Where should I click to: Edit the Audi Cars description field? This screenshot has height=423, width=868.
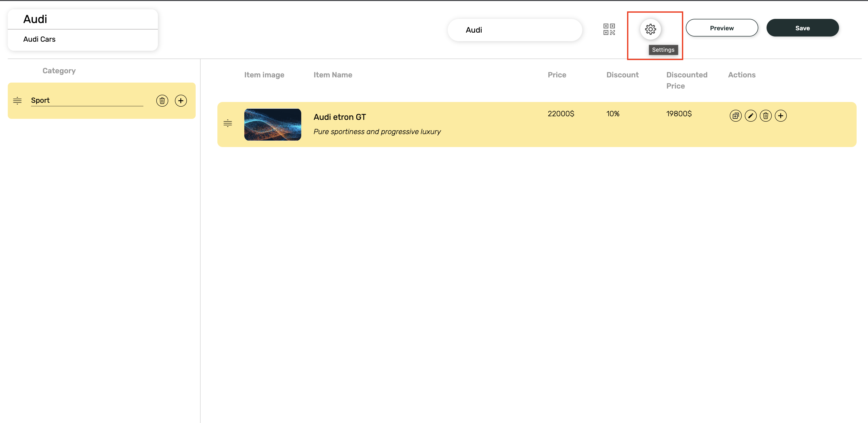83,40
